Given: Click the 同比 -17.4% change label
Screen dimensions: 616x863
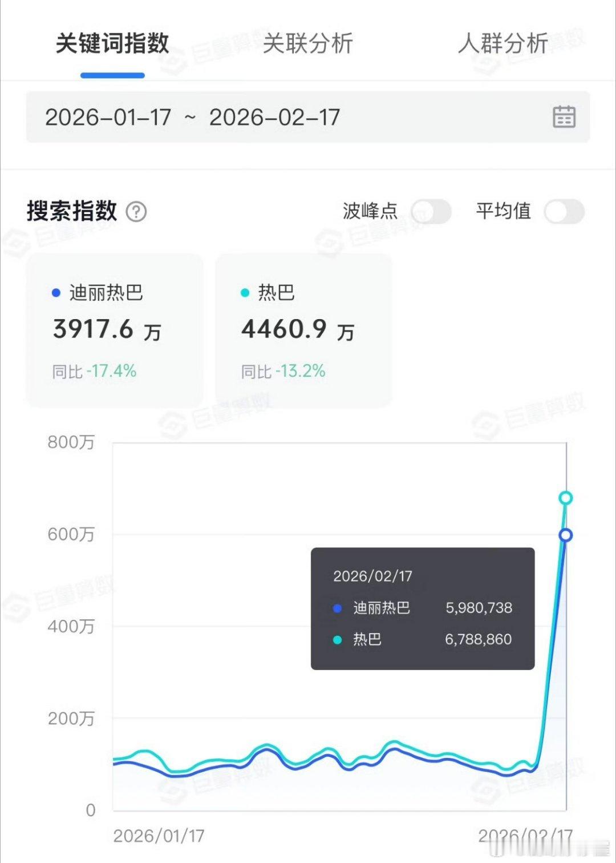Looking at the screenshot, I should coord(94,372).
